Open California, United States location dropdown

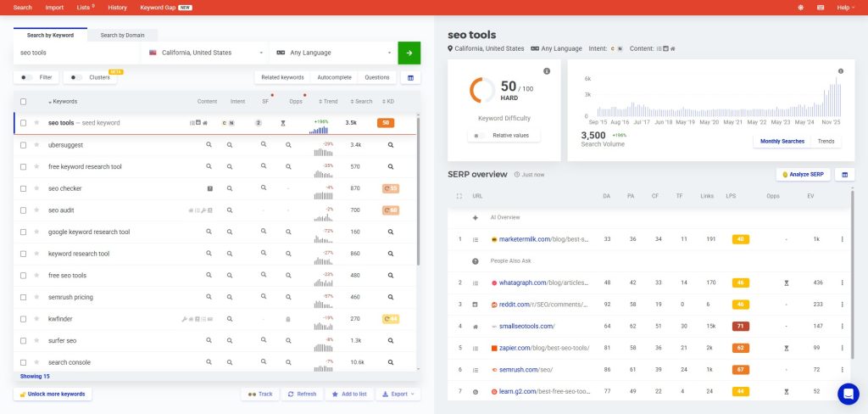coord(205,53)
